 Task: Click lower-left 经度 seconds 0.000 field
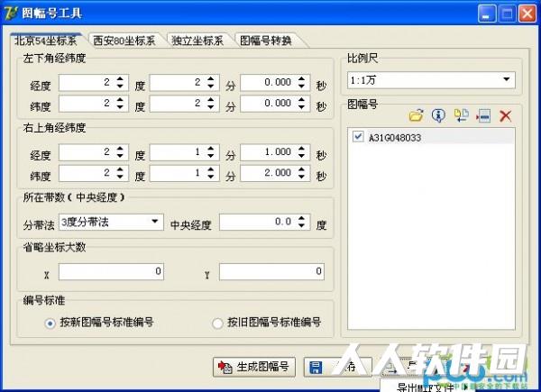(275, 82)
